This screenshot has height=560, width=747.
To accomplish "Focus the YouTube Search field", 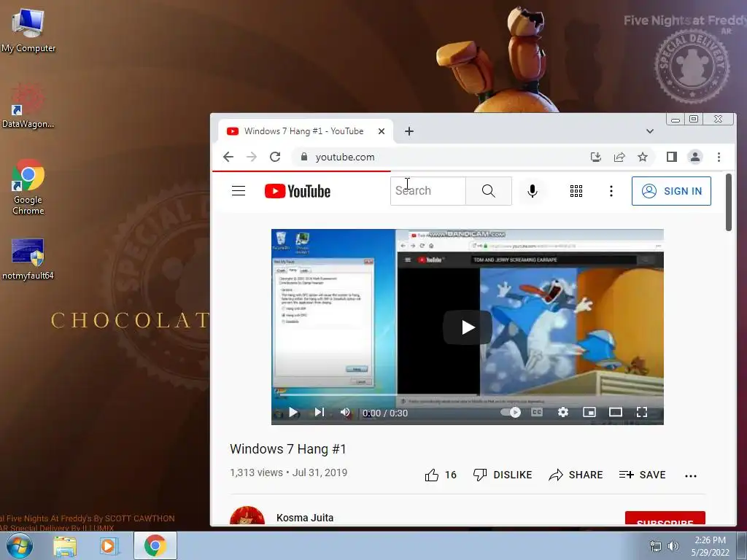I will [x=427, y=191].
